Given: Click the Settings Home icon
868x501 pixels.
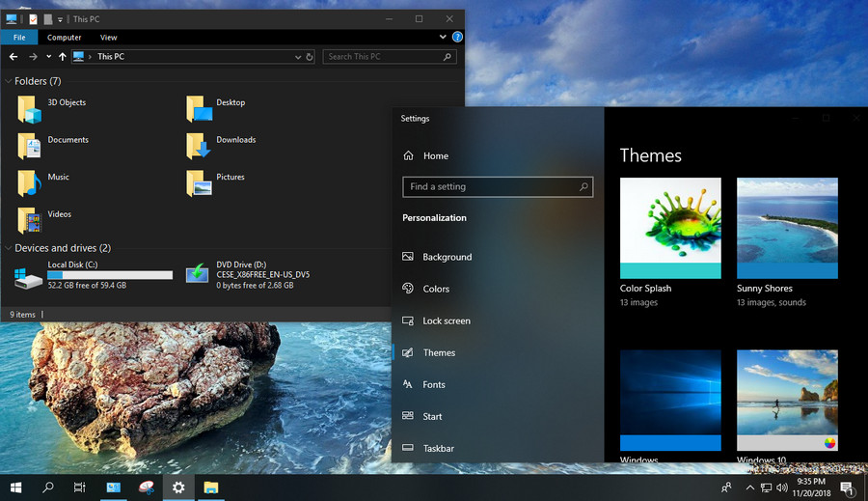Looking at the screenshot, I should tap(409, 156).
